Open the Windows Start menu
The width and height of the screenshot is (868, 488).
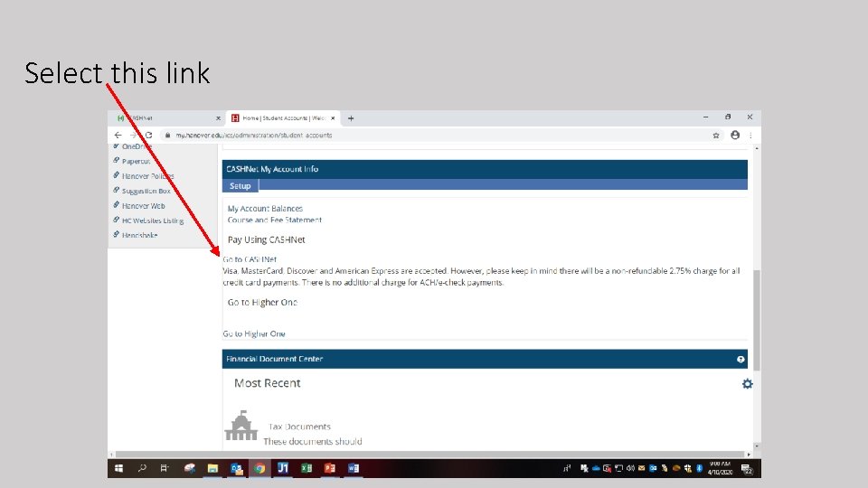pos(118,468)
